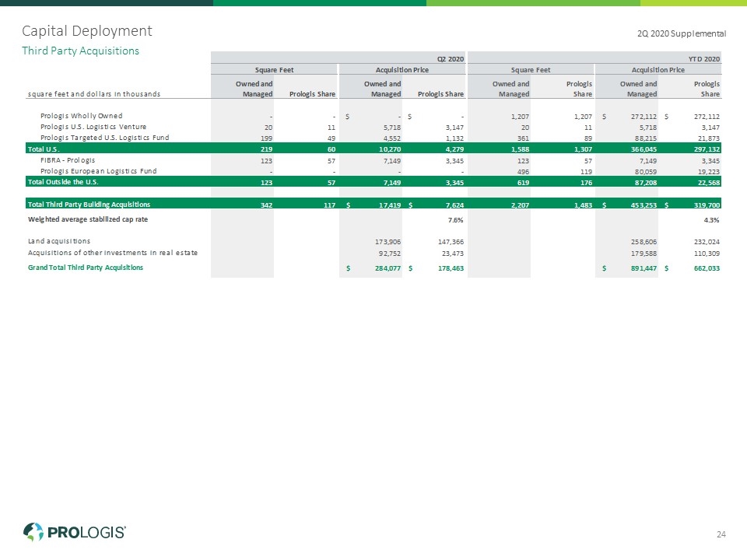Image resolution: width=747 pixels, height=560 pixels.
Task: Select the European fund YTD share 19,223
Action: [708, 172]
